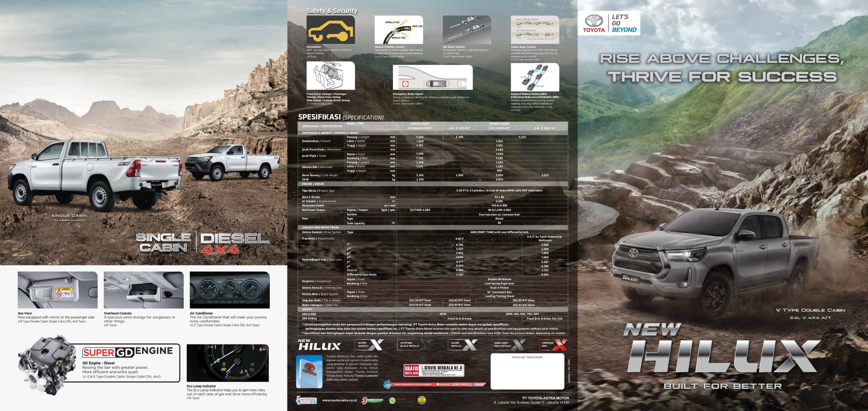
Task: Click the Toyota Let's Go Beyond logo
Action: [x=609, y=23]
